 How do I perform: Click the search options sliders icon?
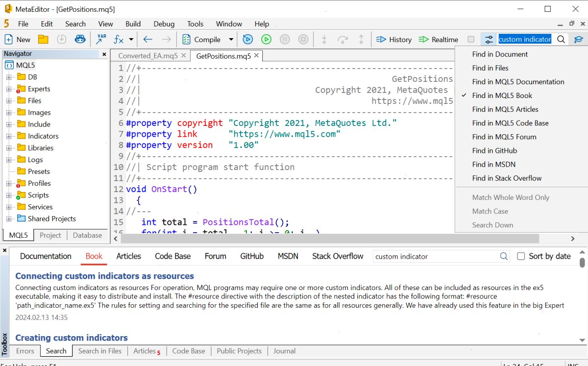(x=489, y=40)
